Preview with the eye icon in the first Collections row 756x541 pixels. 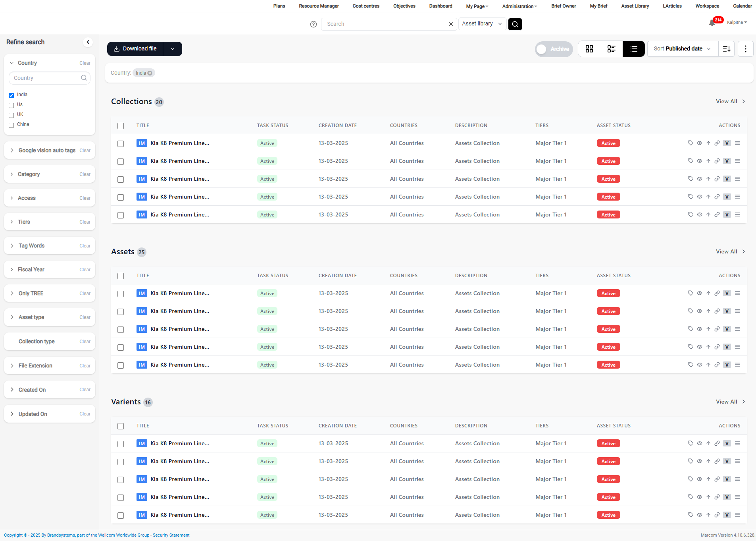700,143
